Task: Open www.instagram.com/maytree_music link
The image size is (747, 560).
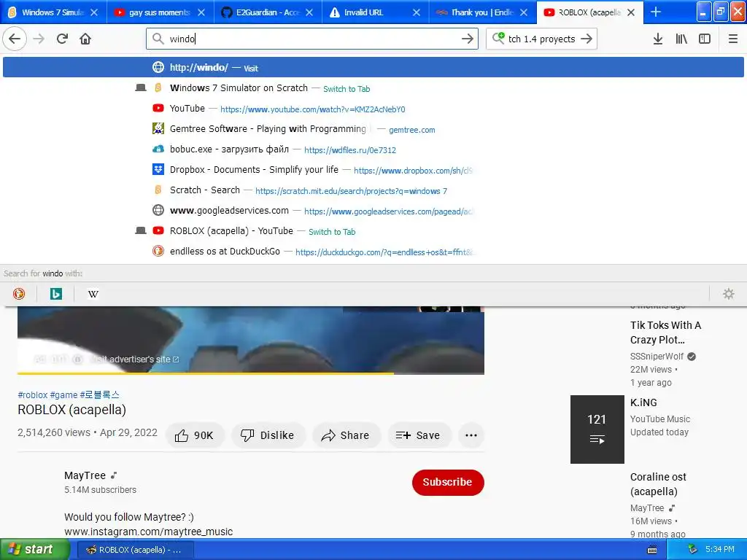Action: (x=149, y=532)
